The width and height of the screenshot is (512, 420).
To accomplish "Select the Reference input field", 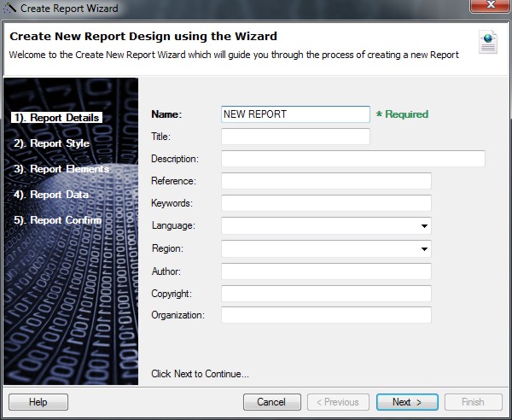I will point(325,181).
